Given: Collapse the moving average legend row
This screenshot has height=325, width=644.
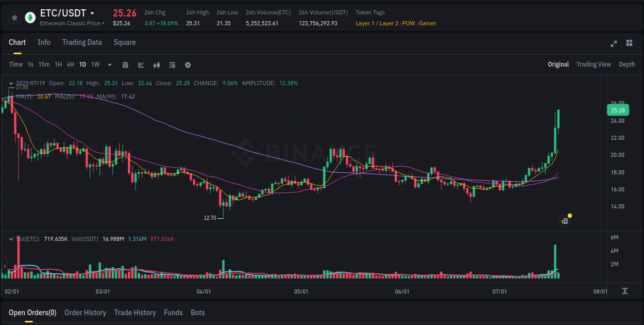Looking at the screenshot, I should 11,96.
